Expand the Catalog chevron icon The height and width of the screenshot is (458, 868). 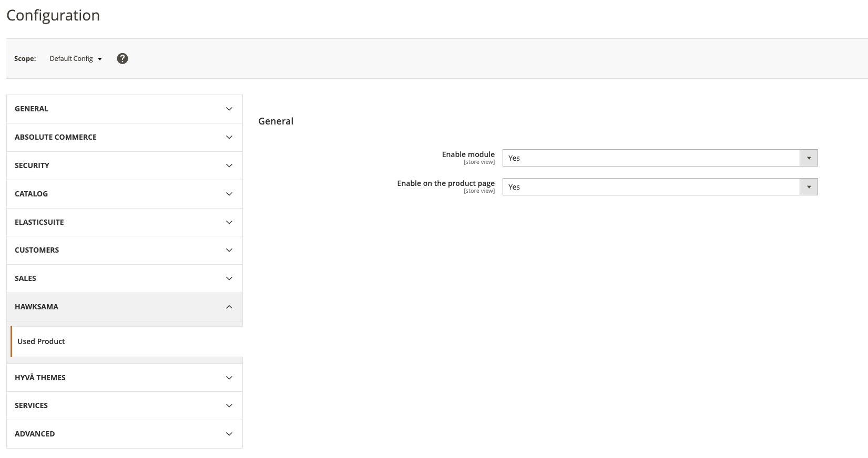click(229, 194)
